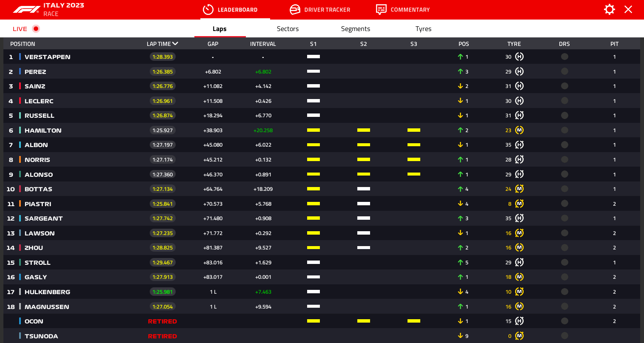Image resolution: width=644 pixels, height=343 pixels.
Task: Click Tsunoda's yellow position-loss arrow
Action: click(460, 336)
